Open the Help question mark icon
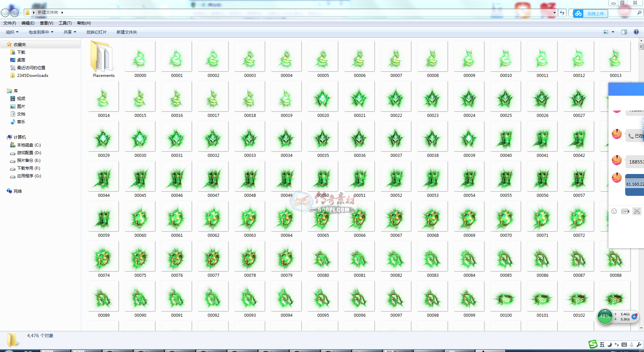This screenshot has height=352, width=644. [636, 32]
